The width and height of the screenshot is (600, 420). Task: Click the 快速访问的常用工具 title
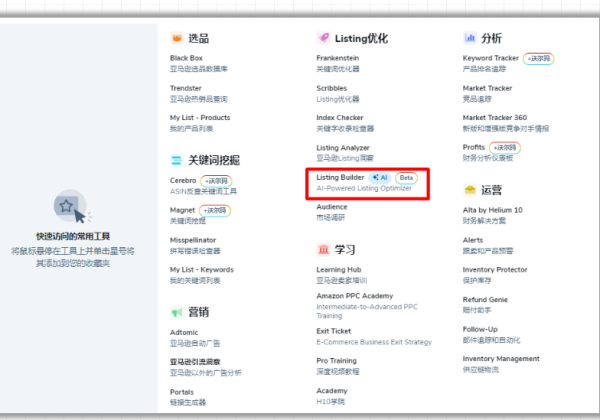click(73, 236)
